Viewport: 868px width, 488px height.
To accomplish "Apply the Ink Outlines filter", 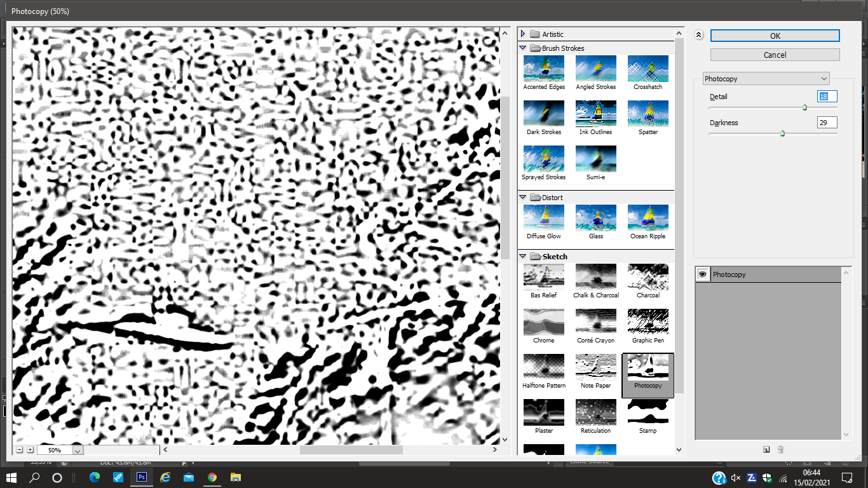I will [x=595, y=114].
